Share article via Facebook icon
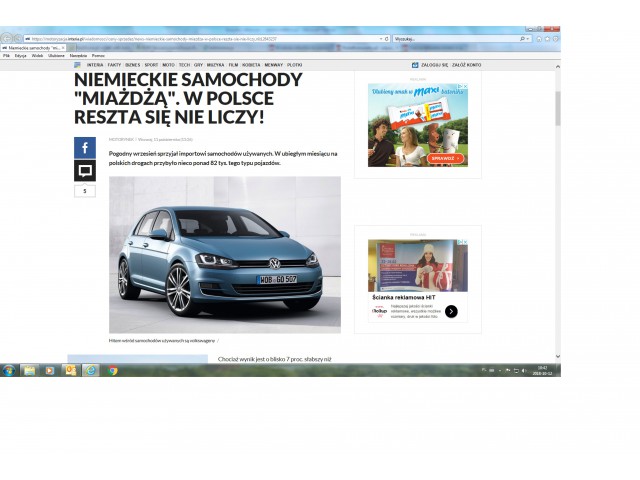 (x=84, y=148)
